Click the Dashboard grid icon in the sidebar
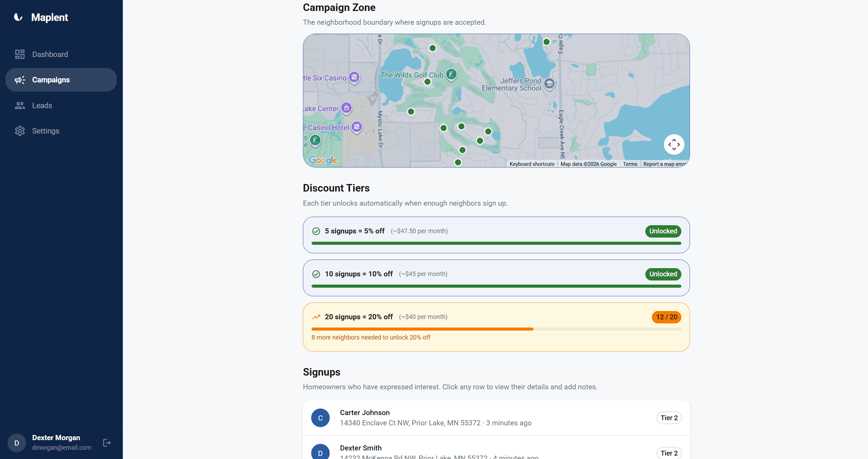This screenshot has height=459, width=868. pos(20,54)
